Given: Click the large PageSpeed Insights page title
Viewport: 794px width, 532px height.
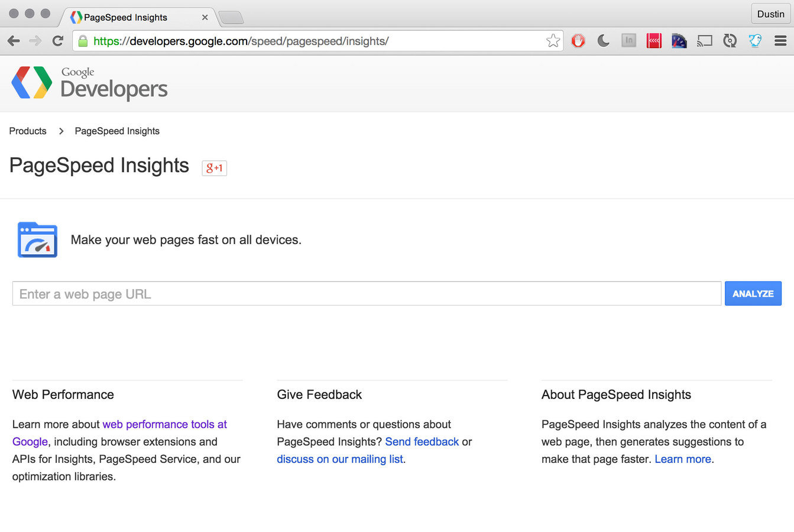Looking at the screenshot, I should click(x=99, y=166).
